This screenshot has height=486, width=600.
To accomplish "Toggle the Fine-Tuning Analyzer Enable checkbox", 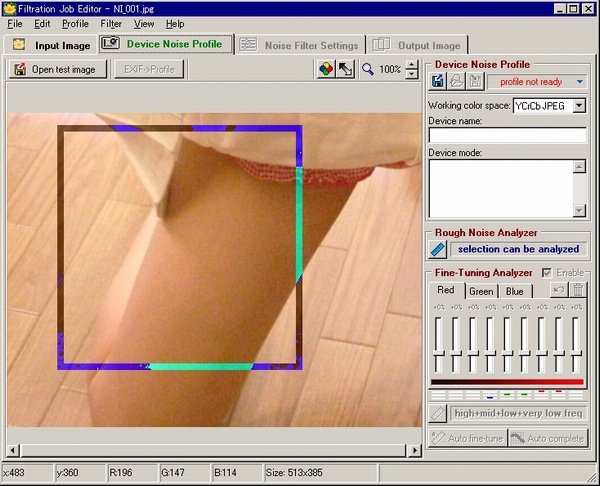I will click(546, 272).
